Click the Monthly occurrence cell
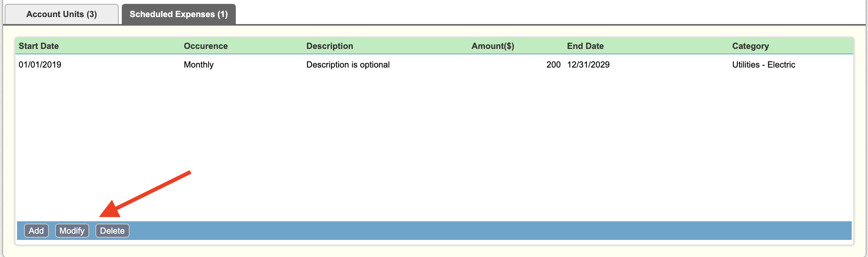The height and width of the screenshot is (257, 868). click(x=199, y=64)
